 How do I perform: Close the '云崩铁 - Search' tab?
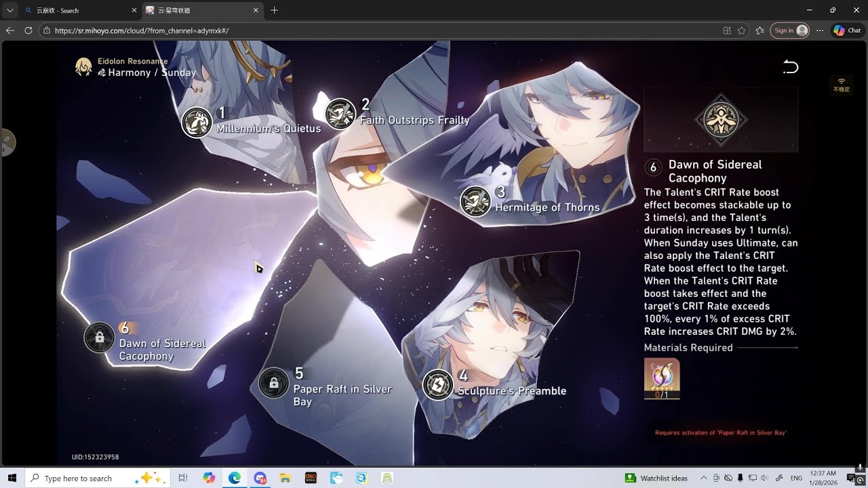tap(133, 10)
